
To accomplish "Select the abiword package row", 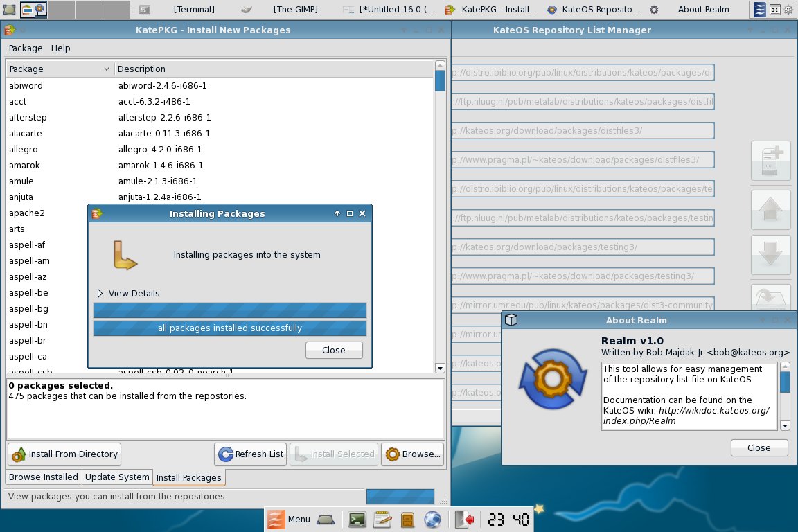I will (220, 85).
